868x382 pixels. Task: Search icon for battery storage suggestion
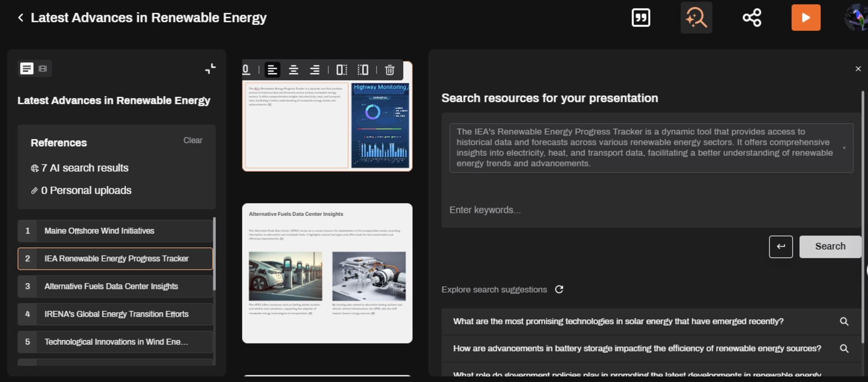(x=844, y=348)
